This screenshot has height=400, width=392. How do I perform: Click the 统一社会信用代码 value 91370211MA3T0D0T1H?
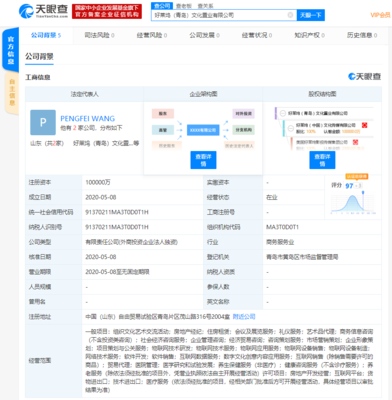(117, 212)
